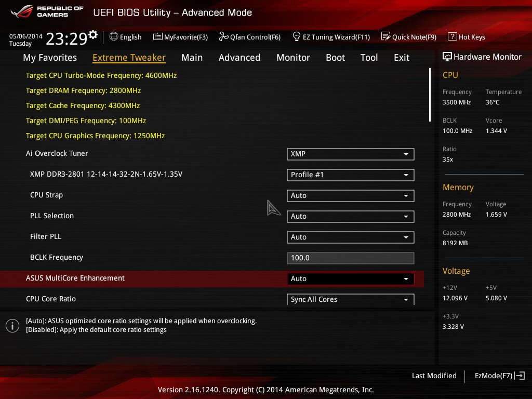Click the XMP DDR3-2801 profile label

106,174
